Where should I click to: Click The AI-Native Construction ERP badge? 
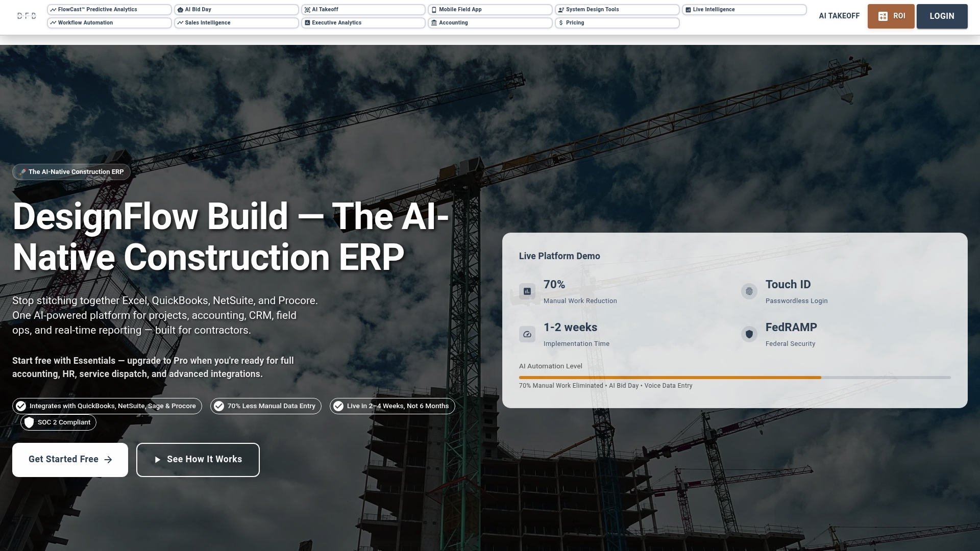71,172
